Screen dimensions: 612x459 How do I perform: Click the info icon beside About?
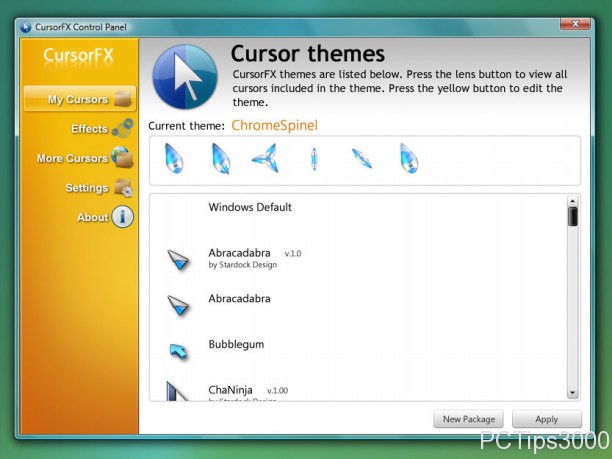pos(123,217)
